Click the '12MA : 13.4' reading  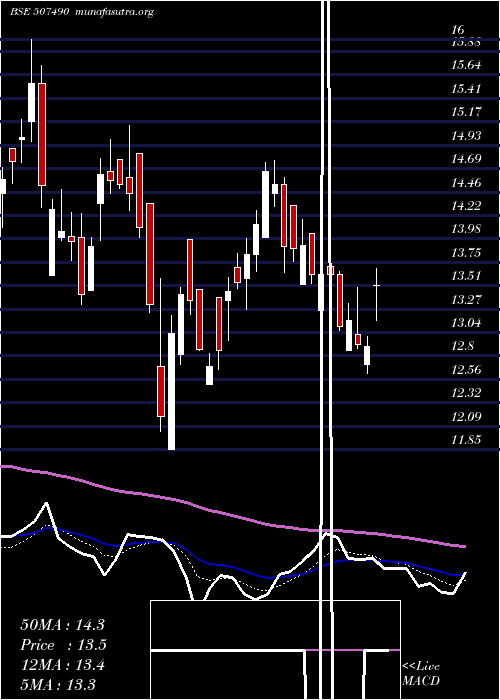coord(62,665)
